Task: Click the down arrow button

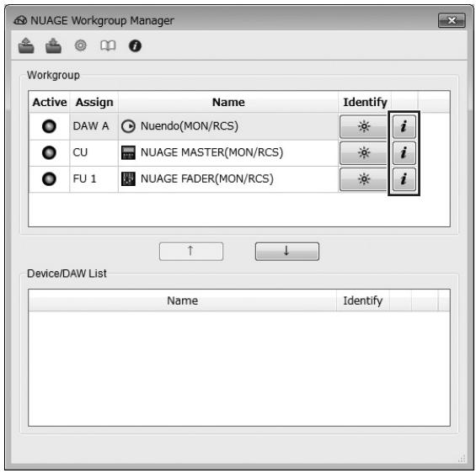Action: (x=287, y=251)
